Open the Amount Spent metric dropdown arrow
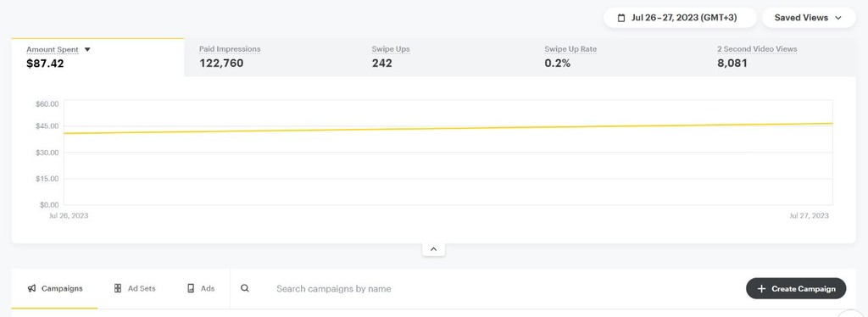The image size is (868, 317). click(x=87, y=49)
